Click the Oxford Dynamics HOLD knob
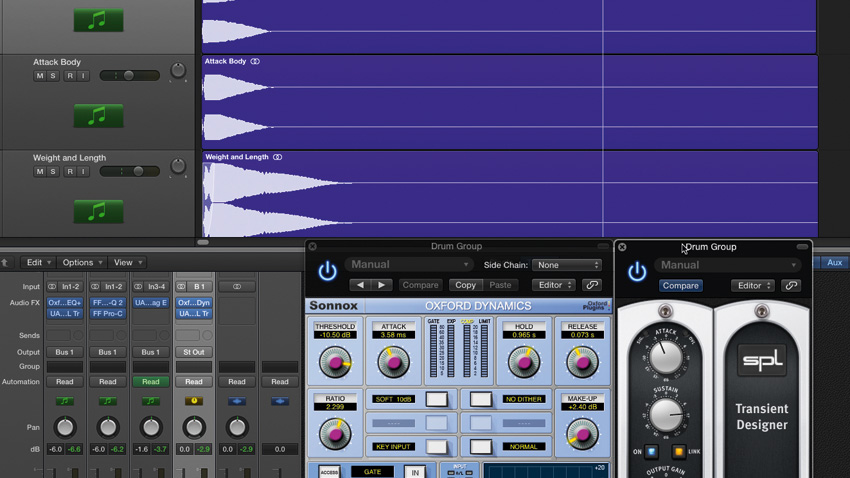 pos(524,362)
